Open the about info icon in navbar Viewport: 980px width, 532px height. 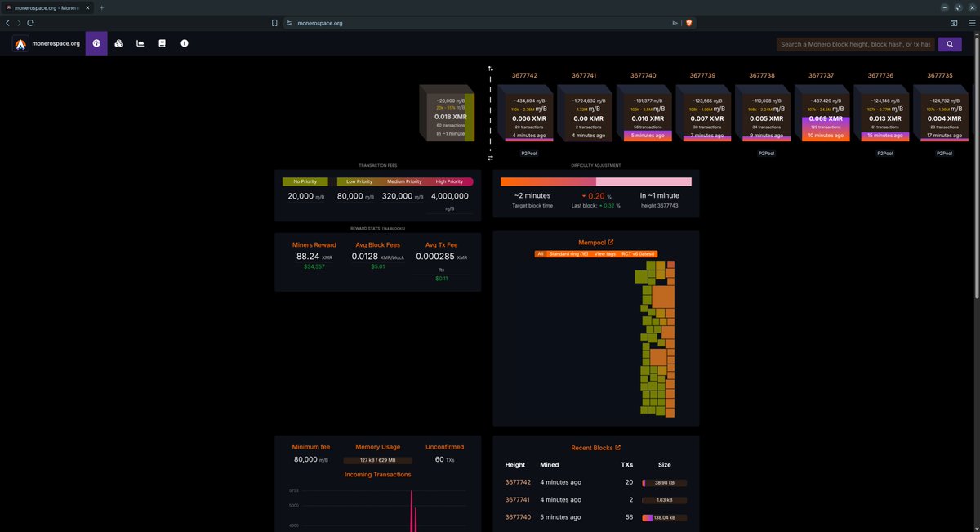[x=185, y=43]
